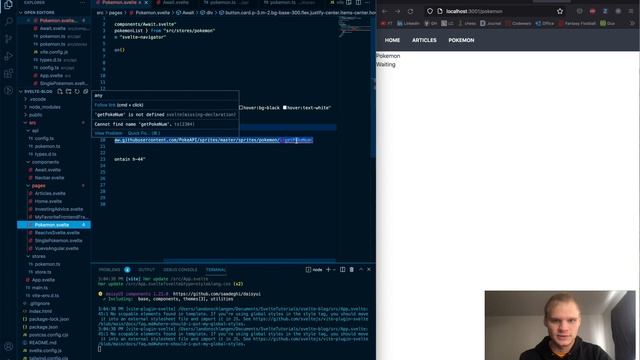Switch to the PROBLEMS panel tab

click(109, 270)
